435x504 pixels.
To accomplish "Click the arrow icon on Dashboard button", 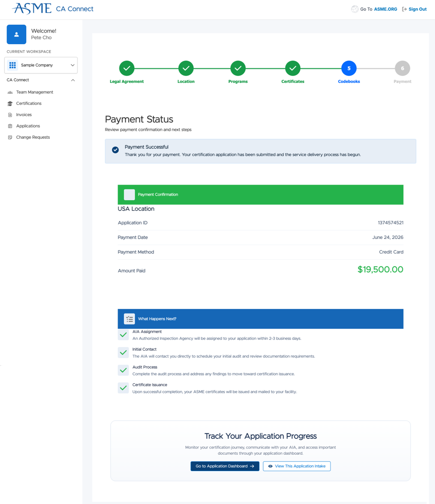I will pos(252,466).
